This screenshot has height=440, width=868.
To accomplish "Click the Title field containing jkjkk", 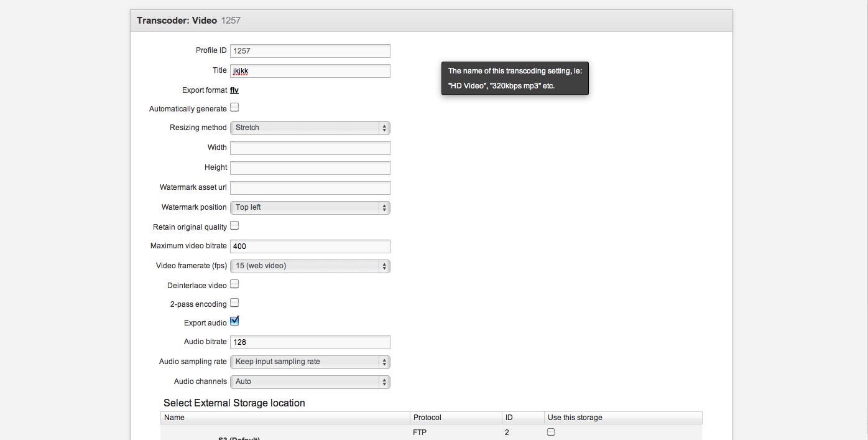I will coord(310,71).
